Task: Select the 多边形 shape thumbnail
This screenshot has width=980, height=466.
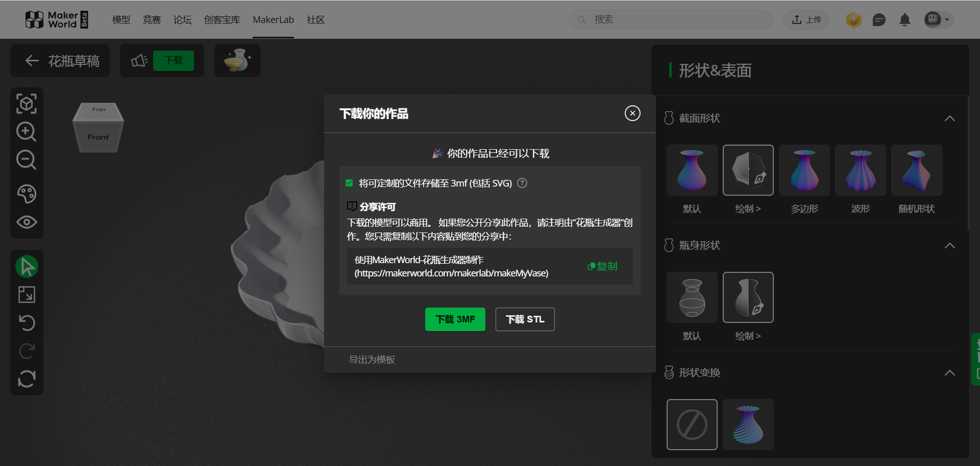Action: pyautogui.click(x=804, y=170)
